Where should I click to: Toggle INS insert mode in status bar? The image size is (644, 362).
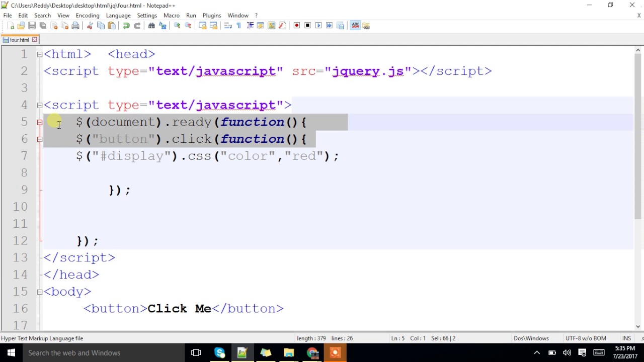click(x=626, y=338)
